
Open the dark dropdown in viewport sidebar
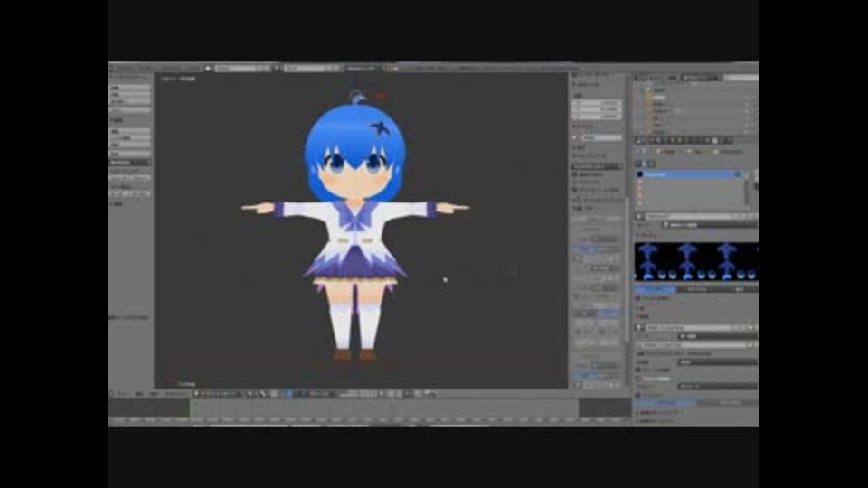tap(596, 166)
